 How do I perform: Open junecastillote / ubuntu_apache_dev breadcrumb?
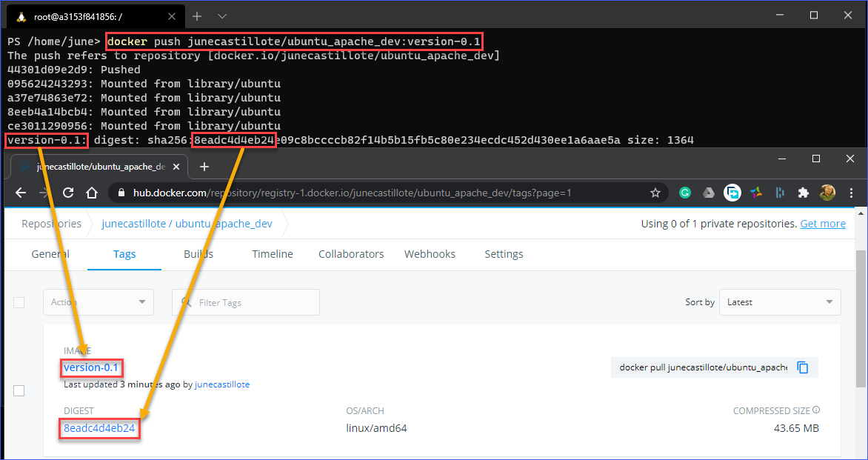point(187,224)
